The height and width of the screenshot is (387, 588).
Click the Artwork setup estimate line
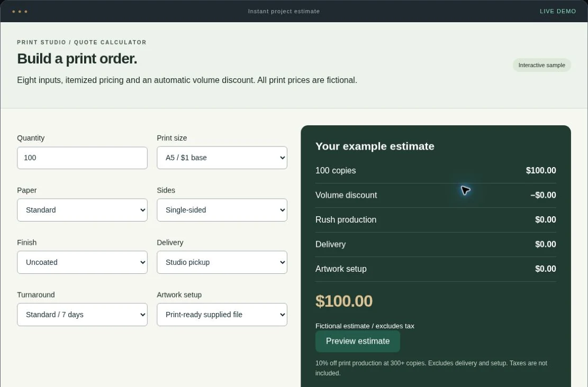tap(436, 269)
